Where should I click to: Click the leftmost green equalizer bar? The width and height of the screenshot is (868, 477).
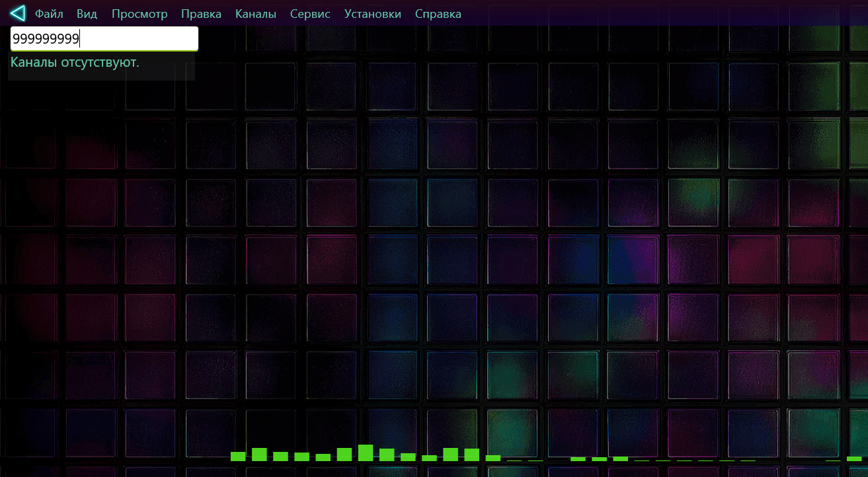(238, 457)
